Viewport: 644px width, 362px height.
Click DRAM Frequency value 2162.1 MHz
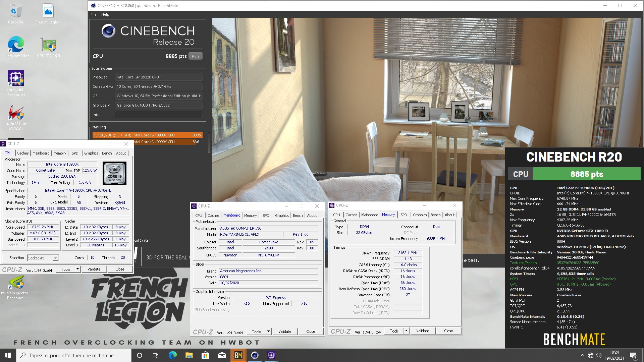408,253
